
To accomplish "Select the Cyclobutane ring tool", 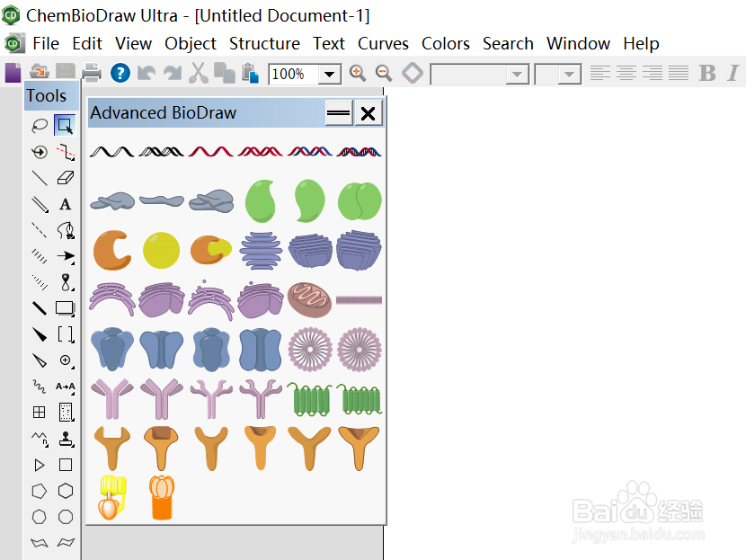I will tap(66, 465).
